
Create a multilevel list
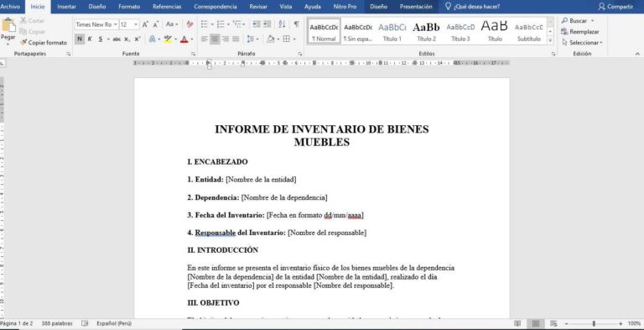pyautogui.click(x=236, y=24)
